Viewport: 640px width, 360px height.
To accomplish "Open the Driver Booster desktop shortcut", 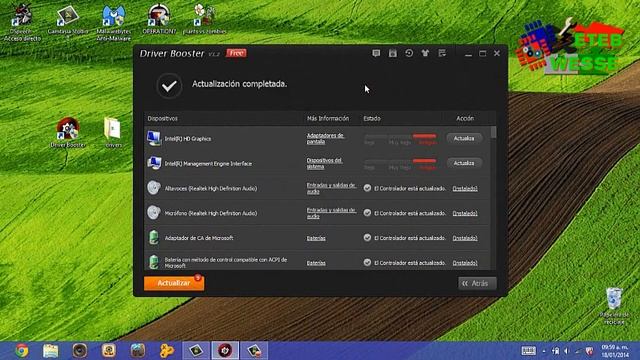I will tap(68, 133).
